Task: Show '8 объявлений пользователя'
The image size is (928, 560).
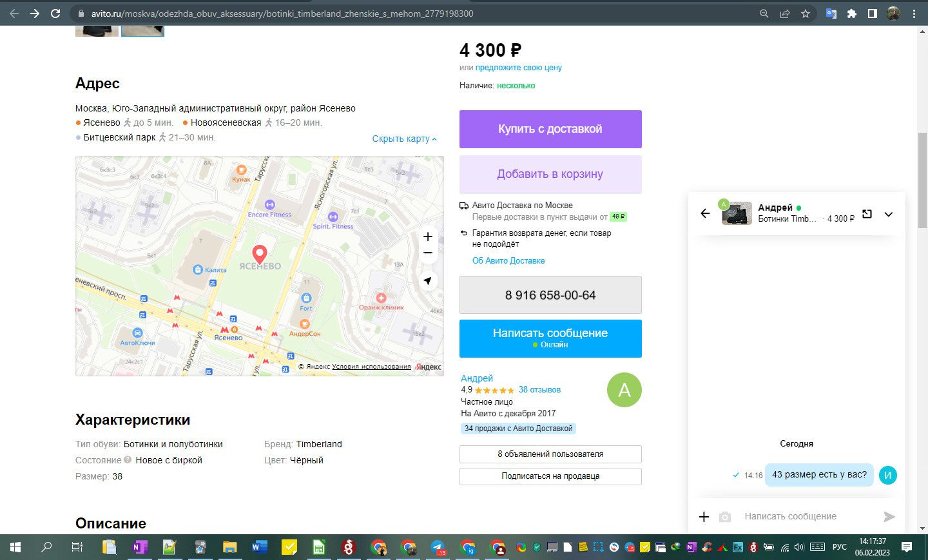Action: click(550, 454)
